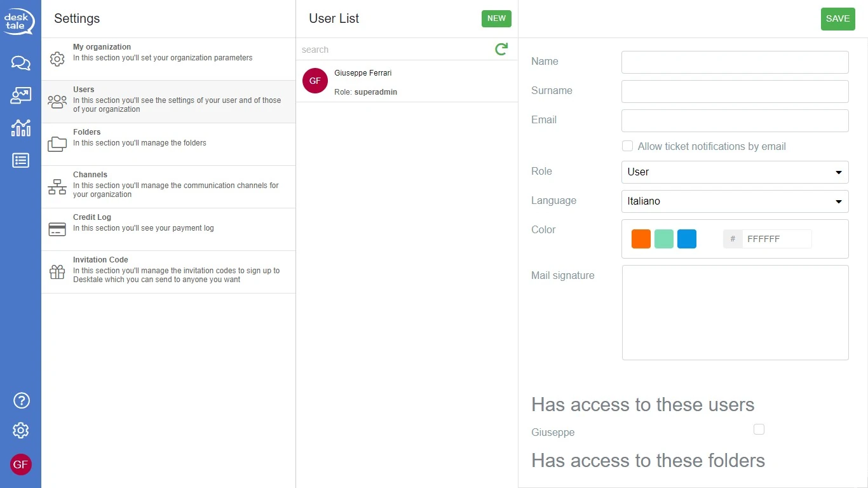Open the analytics chart sidebar icon

pyautogui.click(x=20, y=128)
